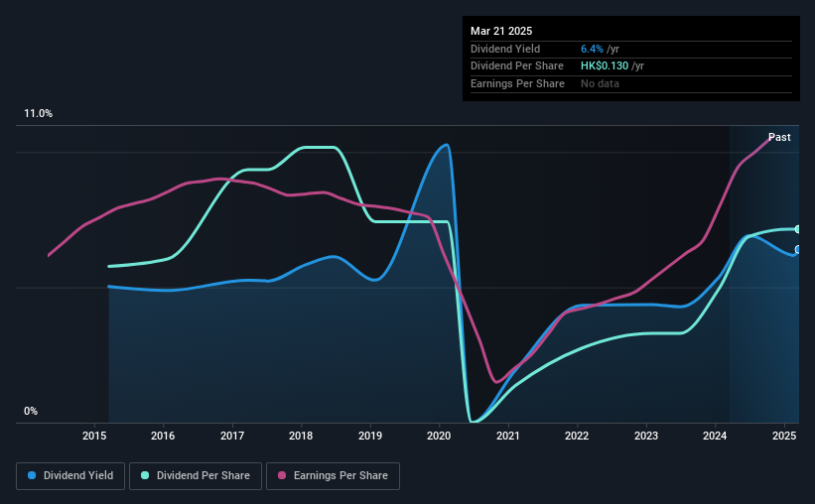
Task: Toggle the Dividend Per Share legend series
Action: tap(196, 476)
